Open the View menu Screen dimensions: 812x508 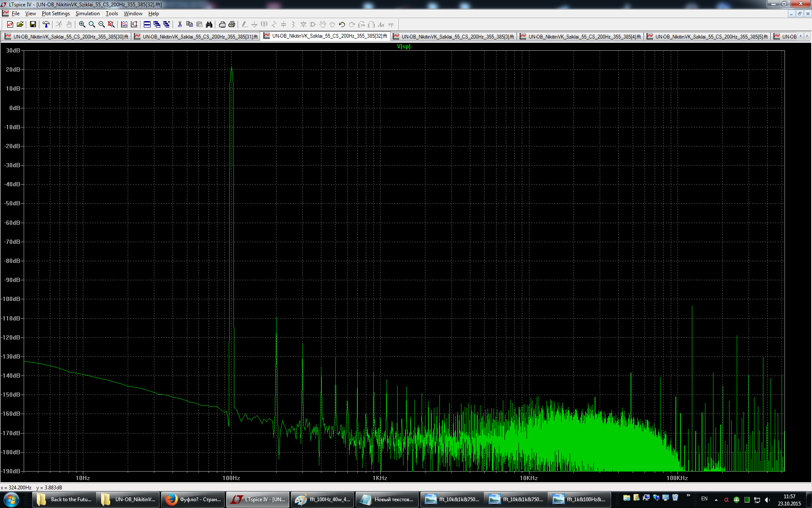pos(30,14)
